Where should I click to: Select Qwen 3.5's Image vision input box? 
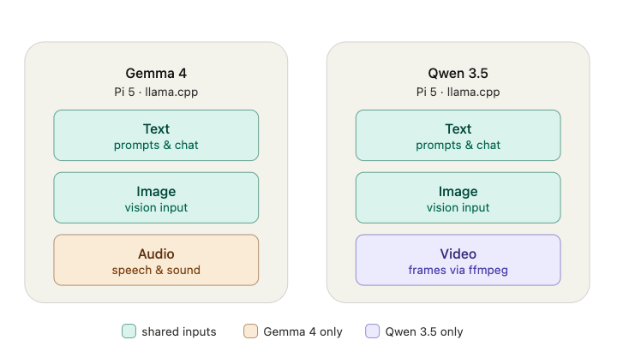[458, 198]
